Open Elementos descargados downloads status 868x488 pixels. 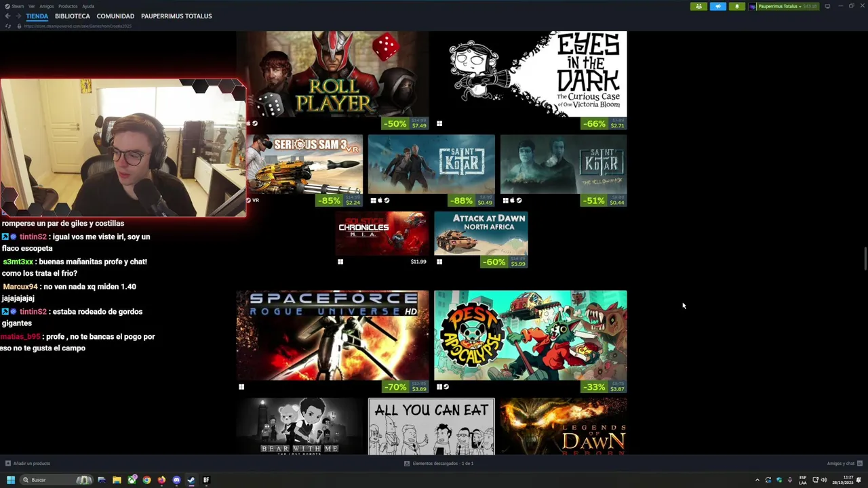coord(439,464)
